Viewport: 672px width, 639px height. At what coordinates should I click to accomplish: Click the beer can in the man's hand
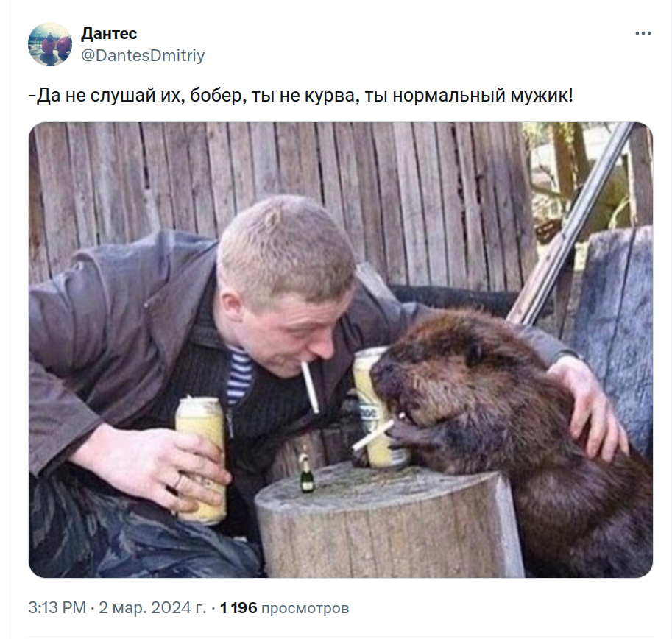201,460
